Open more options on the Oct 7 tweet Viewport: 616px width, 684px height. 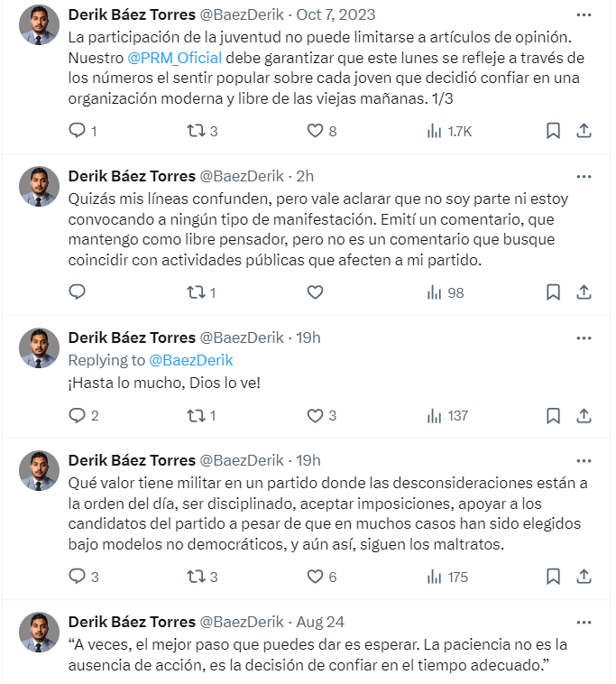point(584,14)
